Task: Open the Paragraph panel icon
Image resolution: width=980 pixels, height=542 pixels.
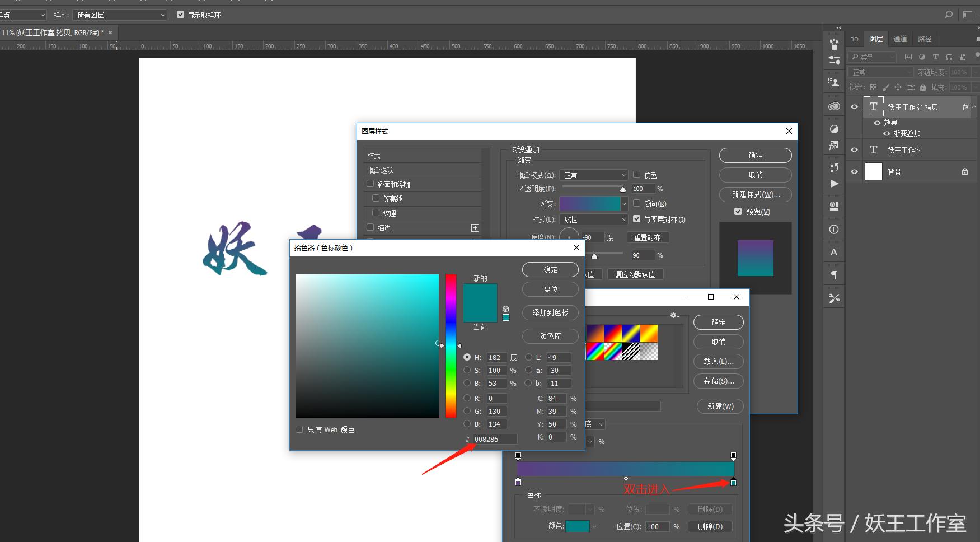Action: point(834,275)
